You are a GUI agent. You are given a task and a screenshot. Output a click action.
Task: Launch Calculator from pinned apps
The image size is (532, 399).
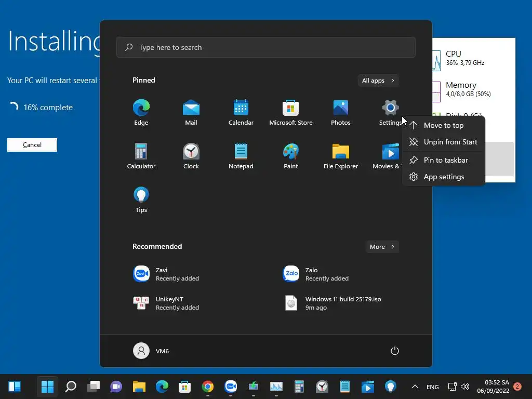(x=141, y=156)
